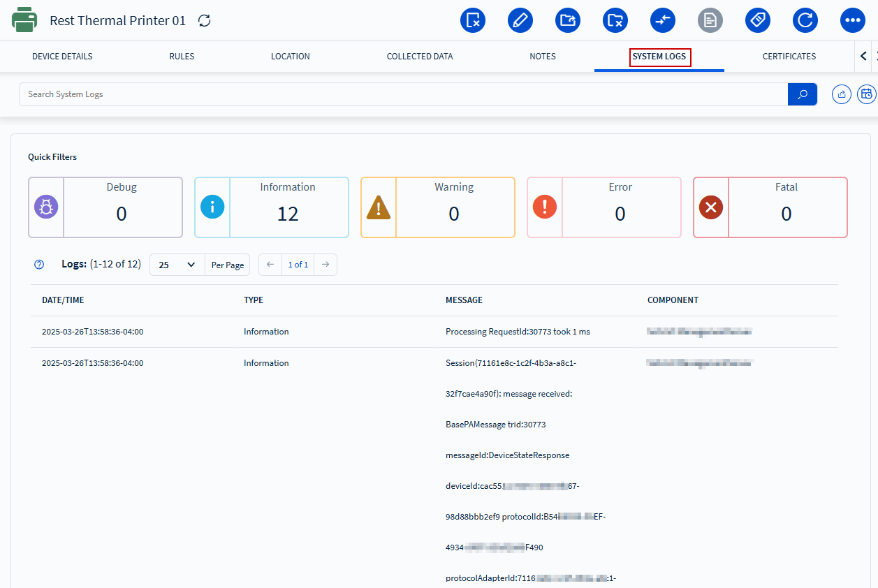Click the COMPONENT column header
Viewport: 878px width, 588px height.
pos(673,300)
